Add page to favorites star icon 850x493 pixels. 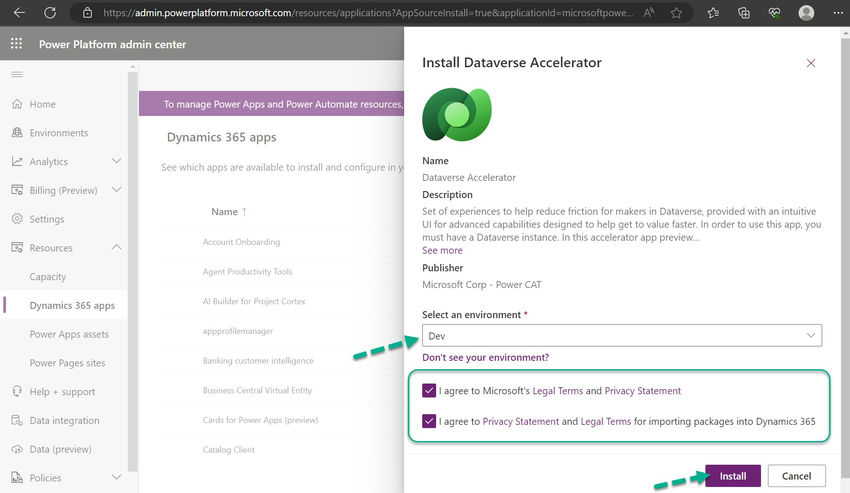click(676, 12)
